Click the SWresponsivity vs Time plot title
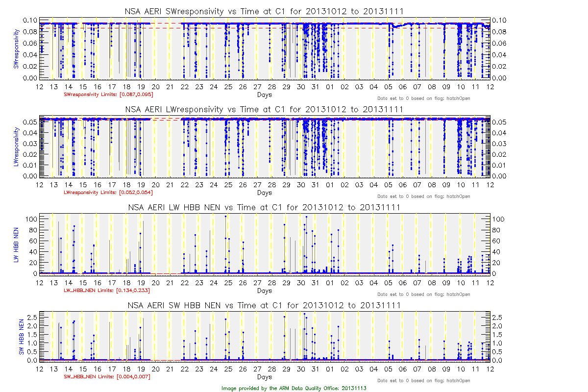Screen dimensions: 588x392 264,11
